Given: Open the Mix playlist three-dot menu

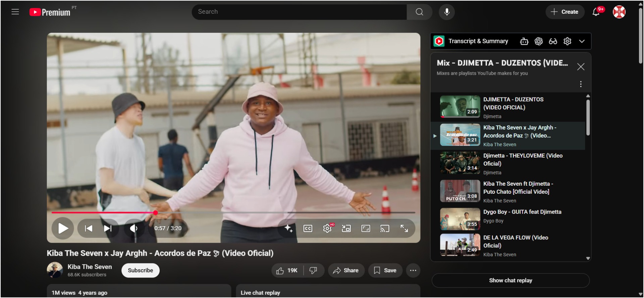Looking at the screenshot, I should 581,84.
